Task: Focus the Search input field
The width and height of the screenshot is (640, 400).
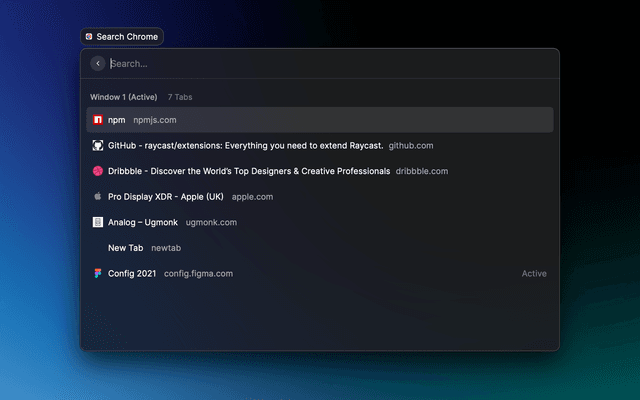Action: [320, 63]
